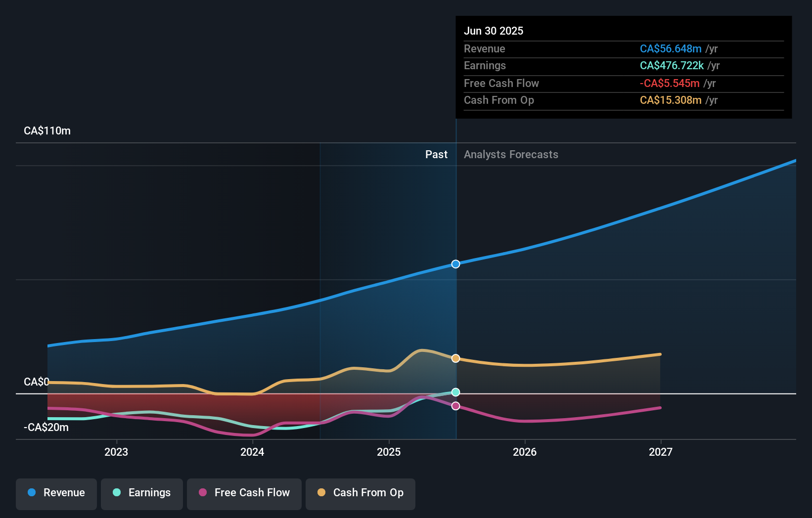Toggle the Free Cash Flow series visibility
Image resolution: width=812 pixels, height=518 pixels.
244,494
